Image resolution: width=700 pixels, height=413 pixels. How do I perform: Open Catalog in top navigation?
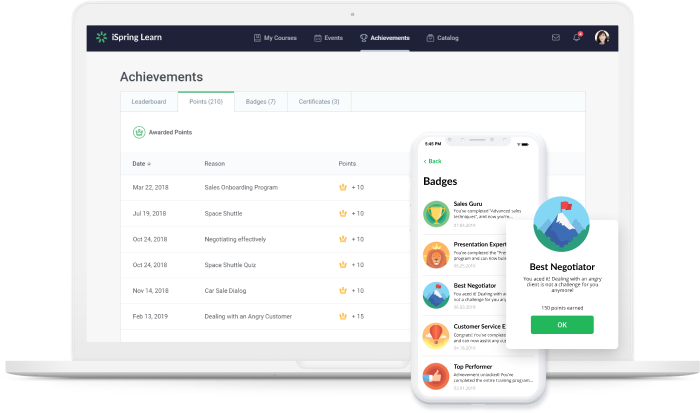(442, 38)
